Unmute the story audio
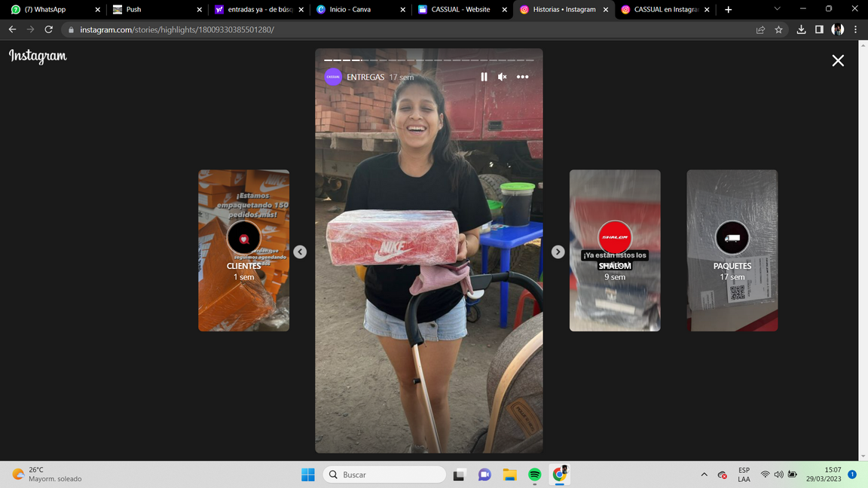This screenshot has height=488, width=868. 503,77
